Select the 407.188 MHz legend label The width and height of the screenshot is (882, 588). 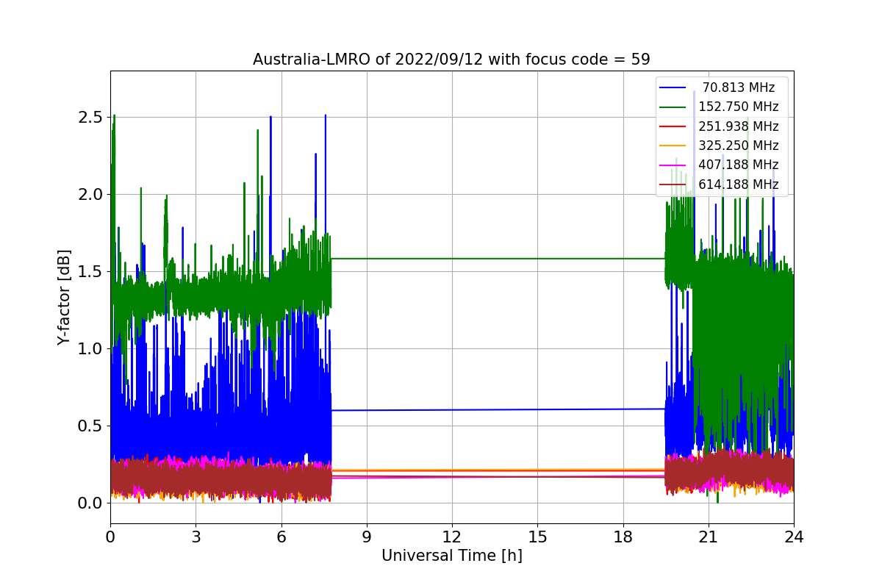(x=739, y=165)
